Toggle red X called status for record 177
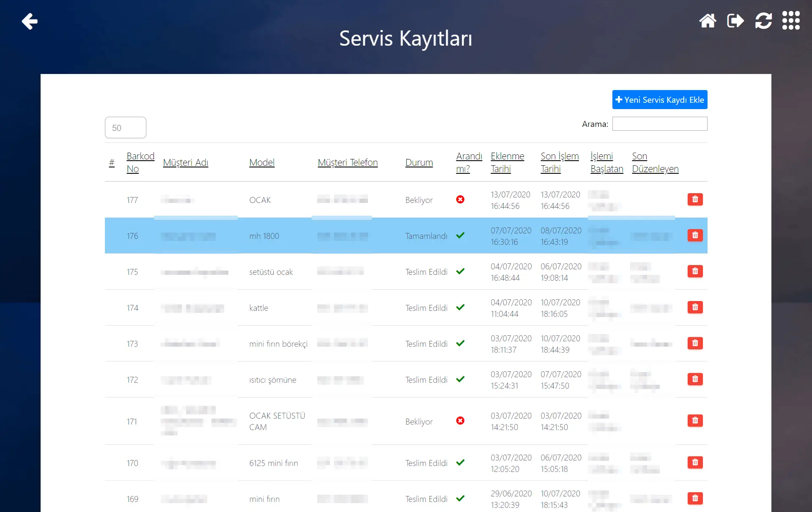 coord(460,200)
